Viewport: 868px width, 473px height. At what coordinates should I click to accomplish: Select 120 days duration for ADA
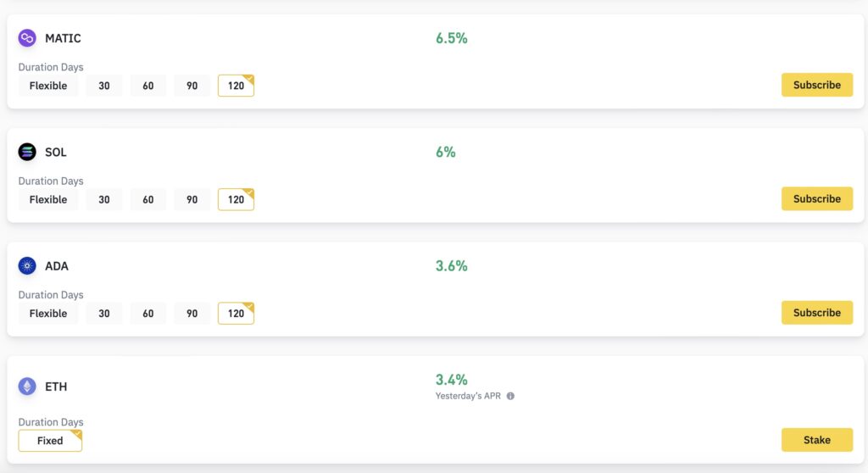pos(236,314)
